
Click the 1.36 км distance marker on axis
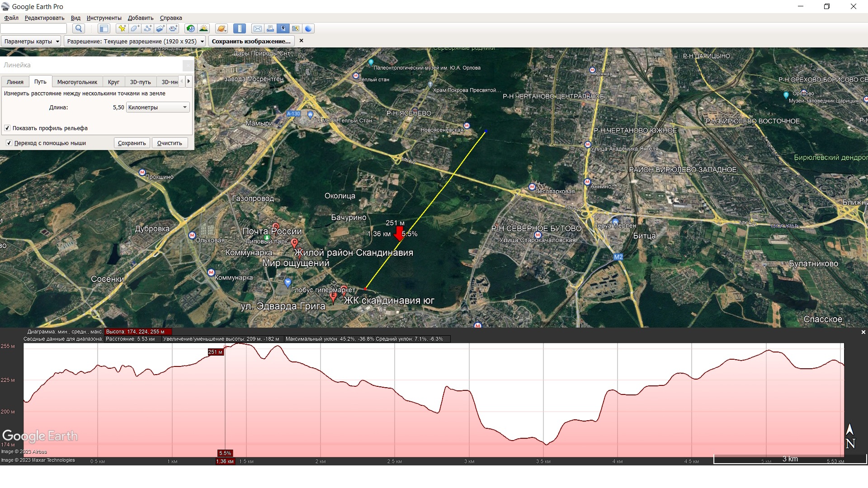pyautogui.click(x=225, y=461)
